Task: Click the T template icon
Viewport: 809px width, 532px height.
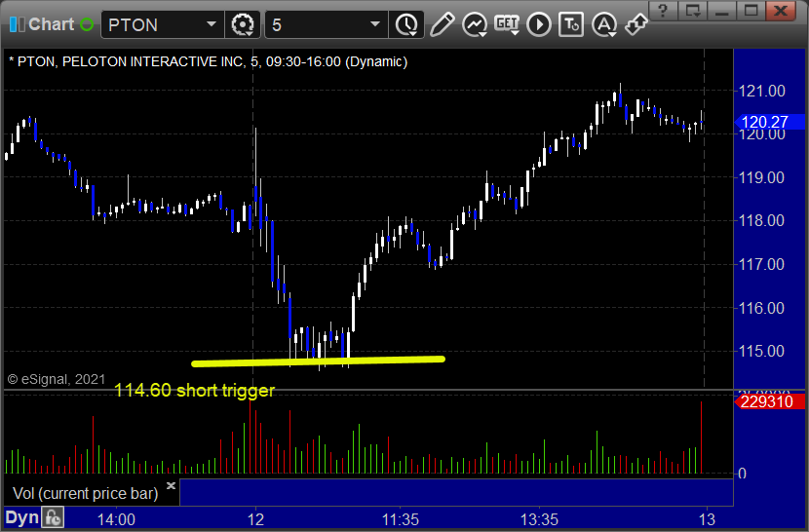Action: (571, 24)
